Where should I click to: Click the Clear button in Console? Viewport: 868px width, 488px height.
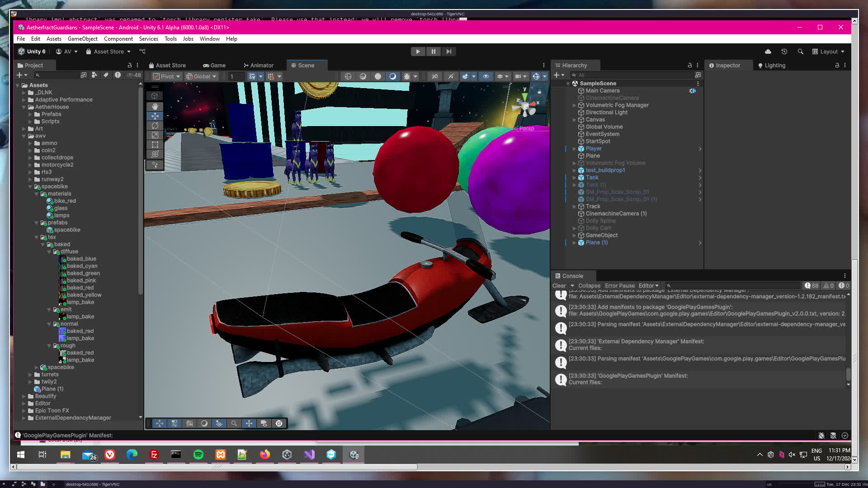click(559, 286)
